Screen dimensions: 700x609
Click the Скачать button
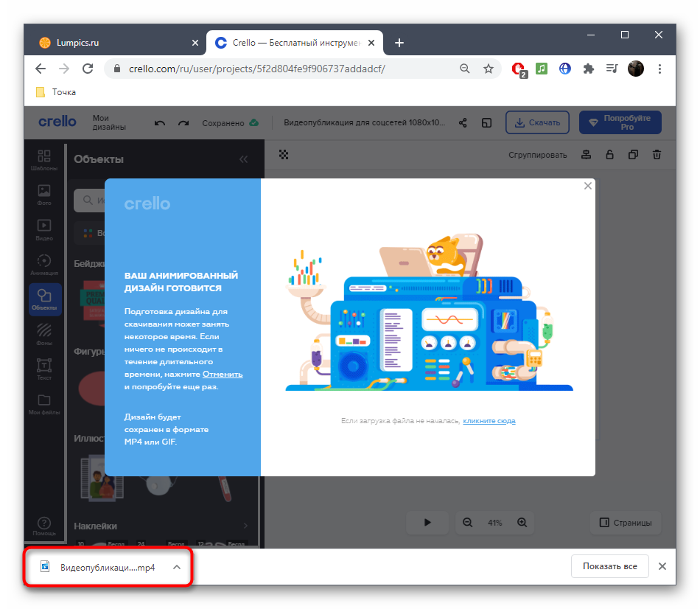[x=537, y=123]
